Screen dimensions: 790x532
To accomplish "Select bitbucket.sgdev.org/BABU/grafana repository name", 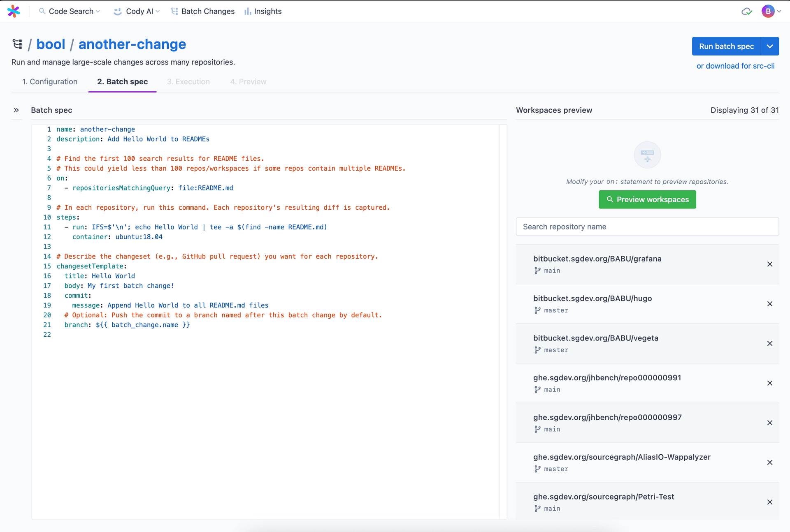I will [597, 259].
